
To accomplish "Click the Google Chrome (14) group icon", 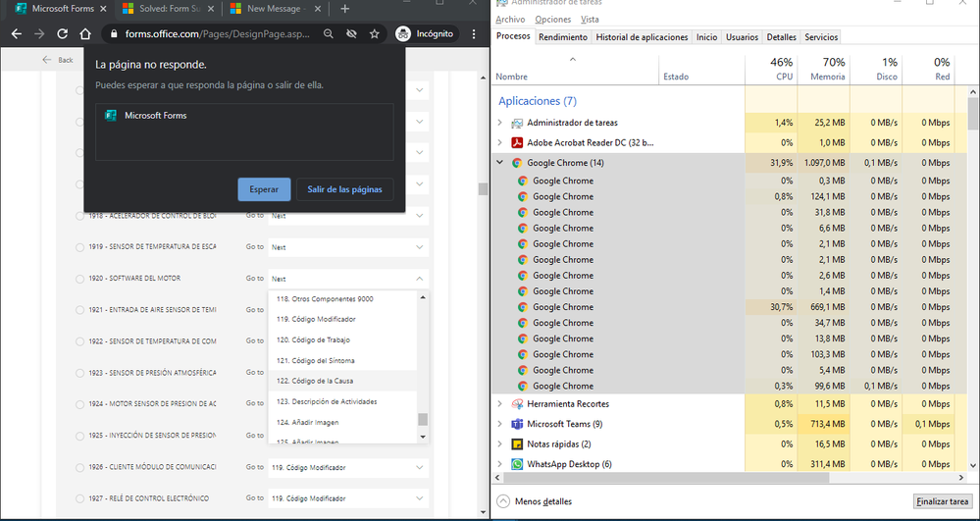I will pos(517,163).
